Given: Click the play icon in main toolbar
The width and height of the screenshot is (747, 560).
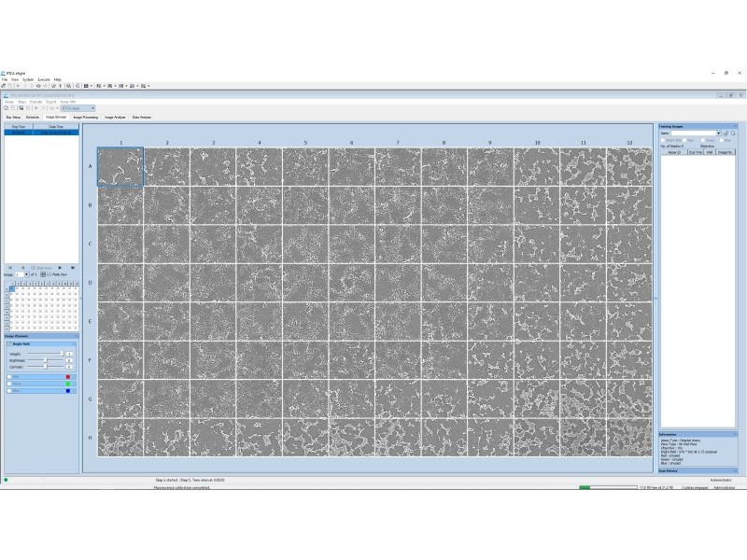Looking at the screenshot, I should [x=18, y=86].
